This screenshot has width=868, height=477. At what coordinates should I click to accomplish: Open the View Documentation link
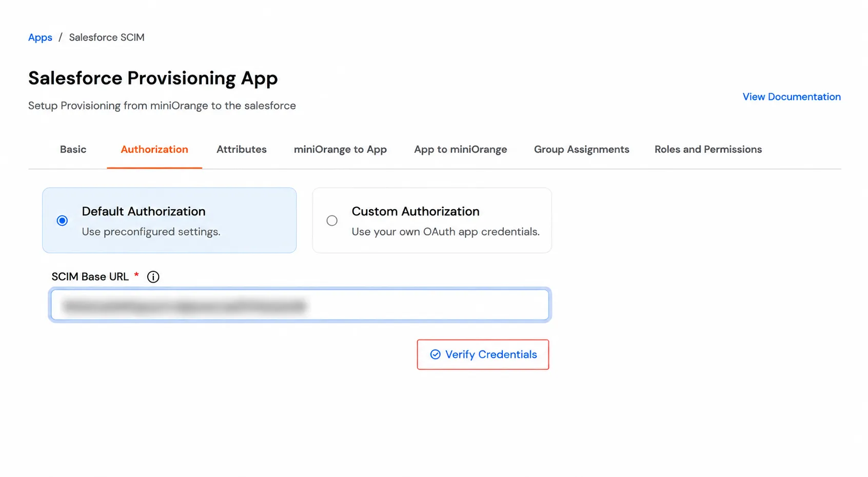(792, 97)
